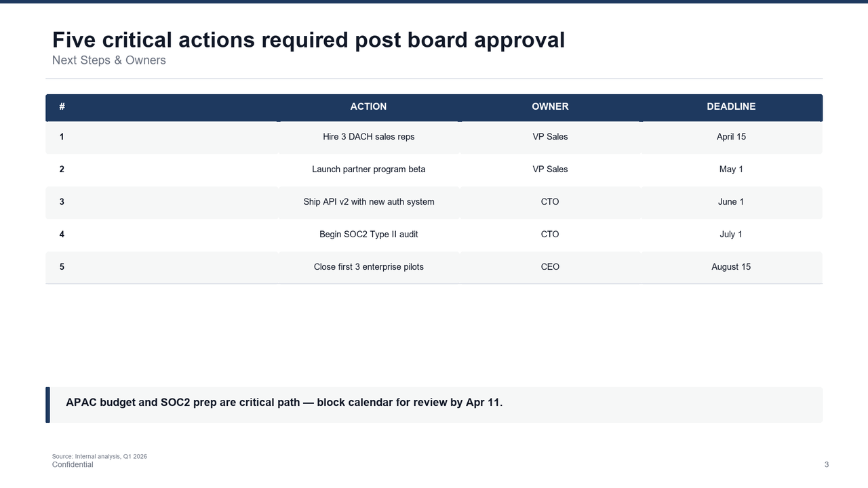Select the 'May 1' deadline cell
This screenshot has height=488, width=868.
click(x=731, y=169)
